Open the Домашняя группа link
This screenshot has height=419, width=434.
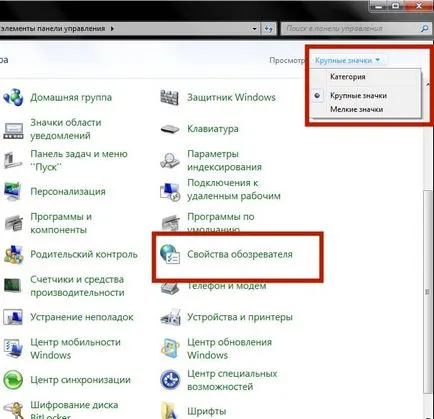click(71, 97)
